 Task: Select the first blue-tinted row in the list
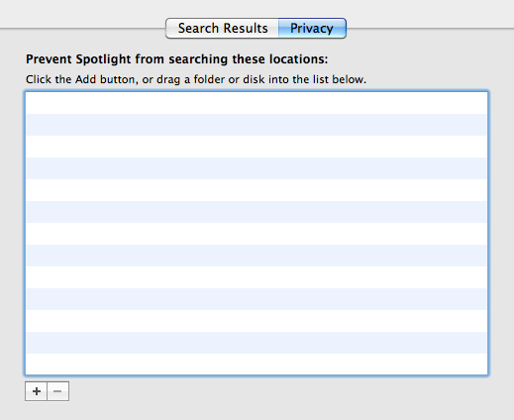tap(257, 125)
